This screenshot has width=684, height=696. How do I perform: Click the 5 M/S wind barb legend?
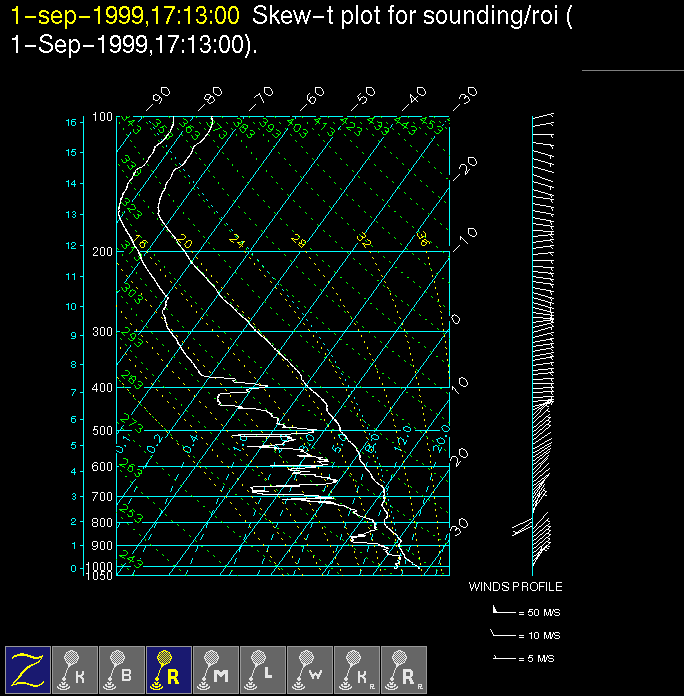point(526,659)
